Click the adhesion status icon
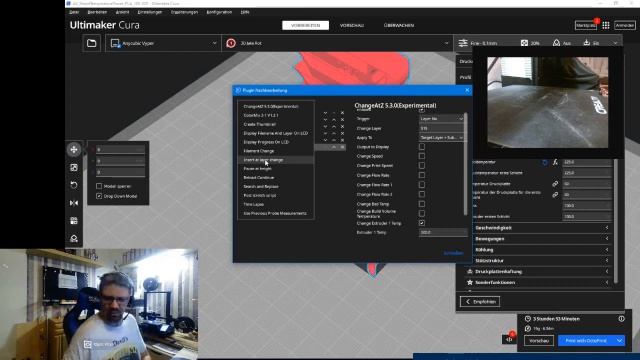Image resolution: width=640 pixels, height=360 pixels. click(587, 43)
